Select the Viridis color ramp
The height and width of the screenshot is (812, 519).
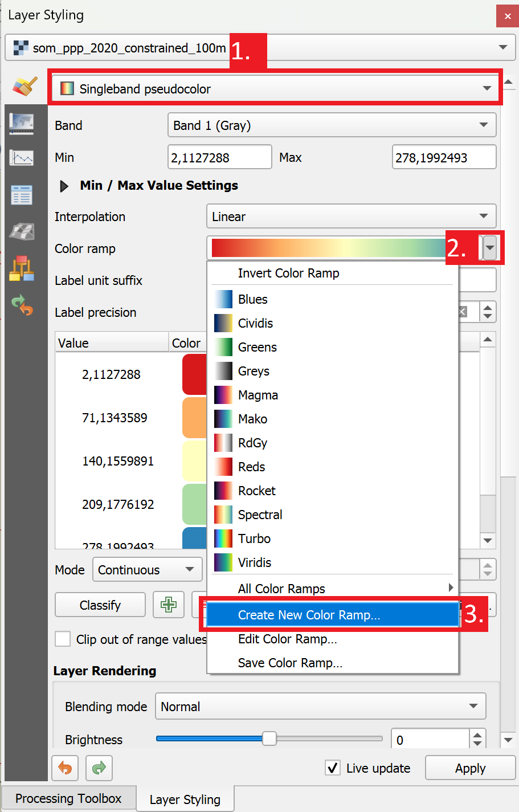tap(255, 562)
